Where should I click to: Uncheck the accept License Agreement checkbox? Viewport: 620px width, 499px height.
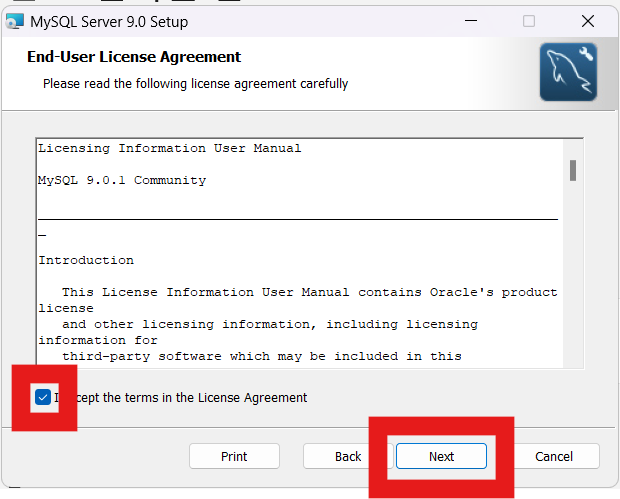point(43,397)
